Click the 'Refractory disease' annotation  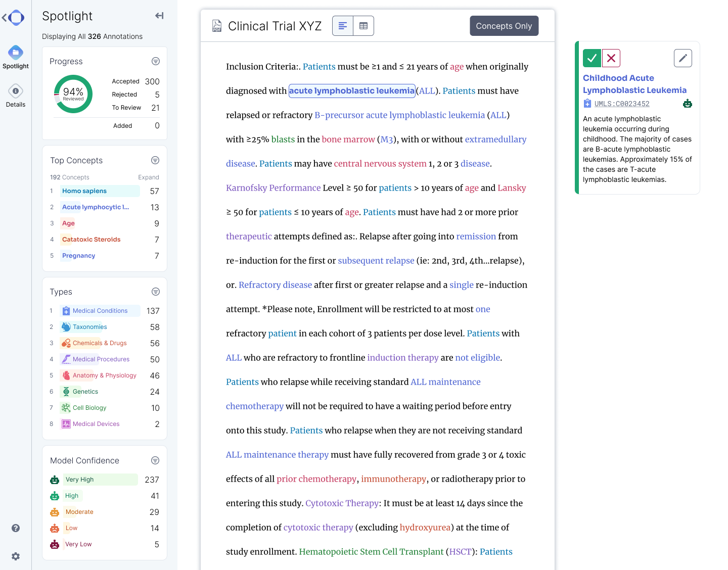click(275, 285)
